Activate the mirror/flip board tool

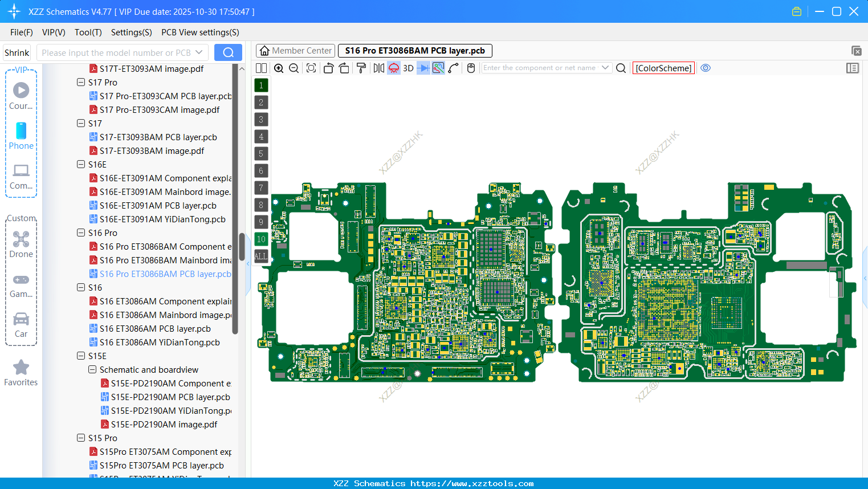pyautogui.click(x=378, y=67)
